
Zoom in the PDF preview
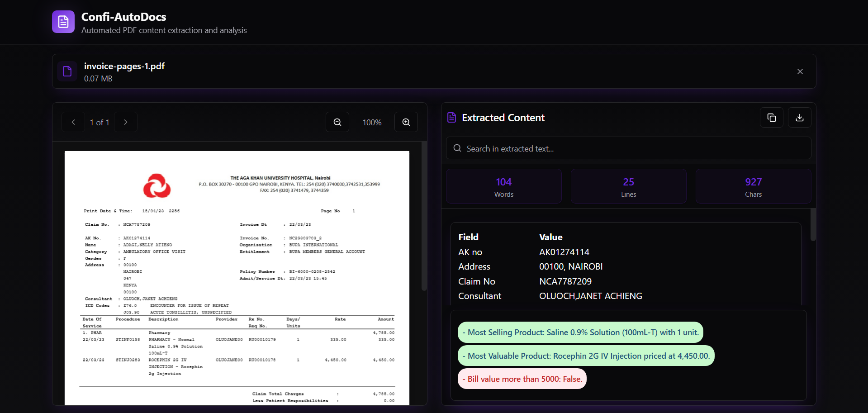coord(406,122)
